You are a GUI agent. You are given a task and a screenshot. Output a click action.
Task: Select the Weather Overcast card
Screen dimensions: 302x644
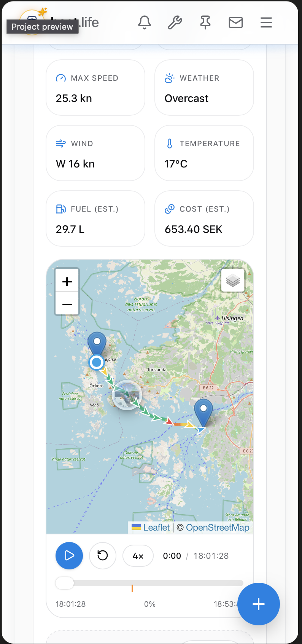(x=204, y=88)
